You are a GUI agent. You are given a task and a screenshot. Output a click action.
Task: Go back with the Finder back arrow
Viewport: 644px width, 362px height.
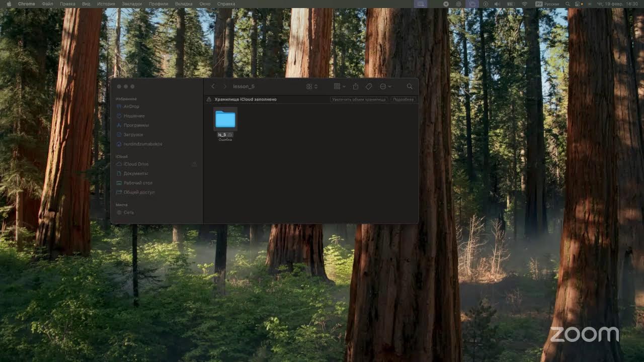pyautogui.click(x=213, y=86)
